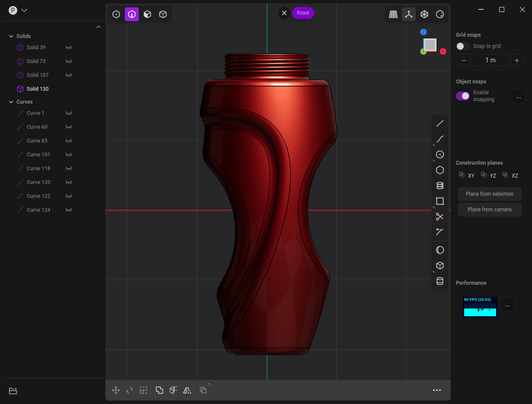Collapse the Curves tree group
Image resolution: width=532 pixels, height=404 pixels.
coord(11,102)
